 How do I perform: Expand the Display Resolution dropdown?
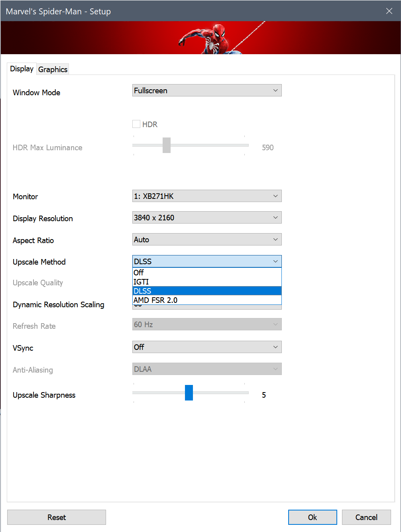click(x=207, y=218)
